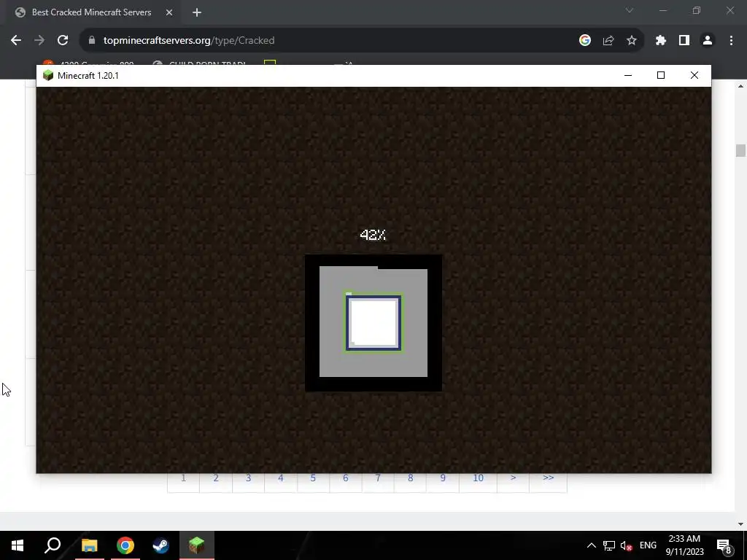Go to page 10 of server list
This screenshot has height=560, width=747.
coord(478,478)
